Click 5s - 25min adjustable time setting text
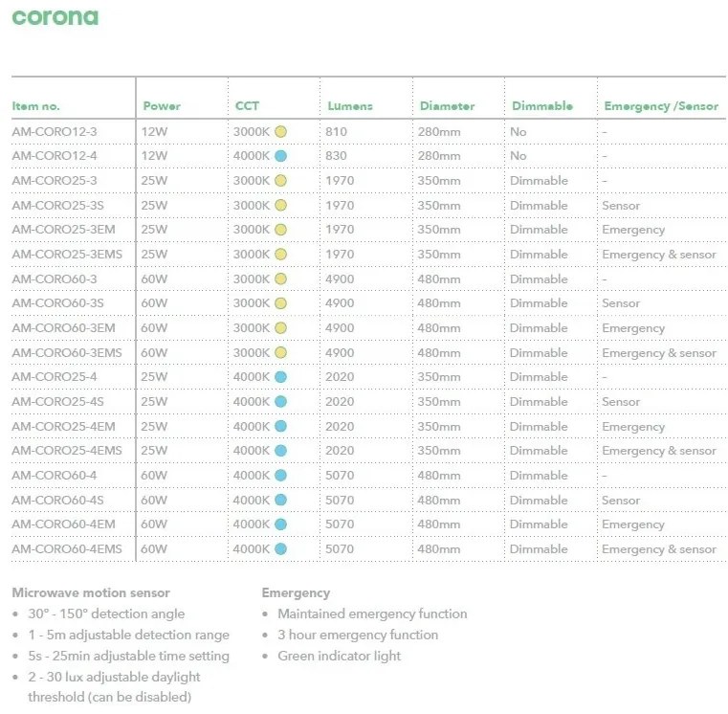This screenshot has width=728, height=714. pos(128,656)
